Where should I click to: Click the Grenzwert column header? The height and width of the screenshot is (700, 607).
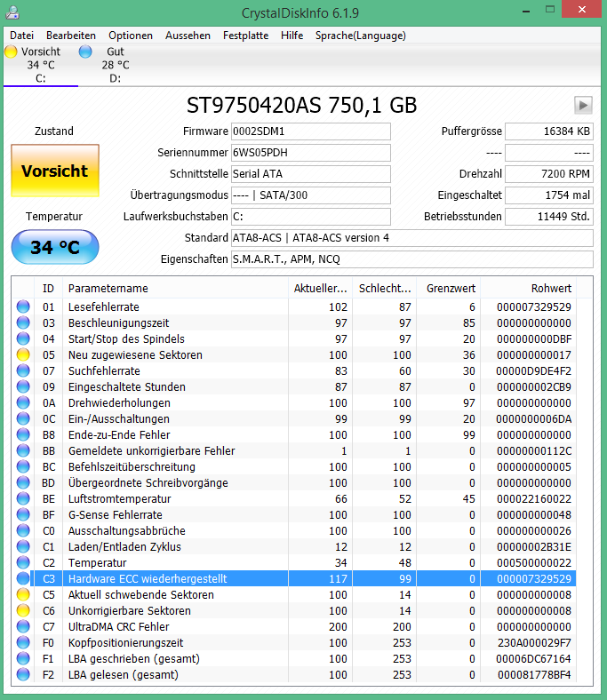(x=449, y=289)
